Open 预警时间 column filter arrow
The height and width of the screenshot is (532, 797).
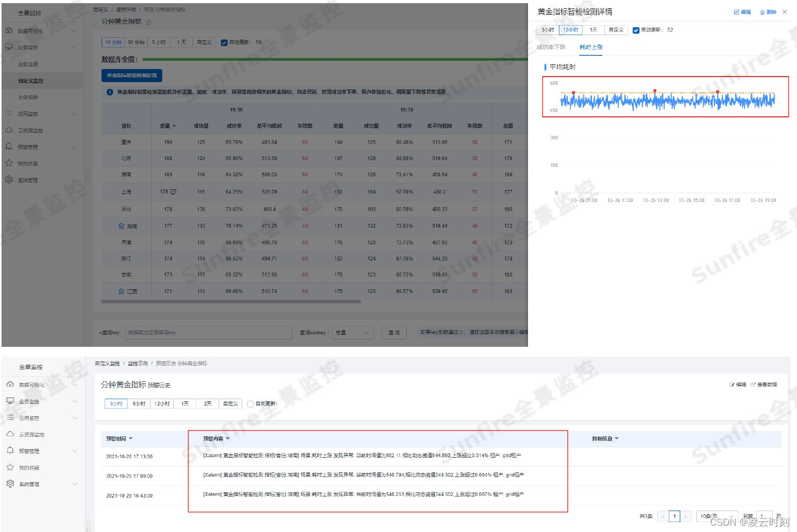point(131,438)
